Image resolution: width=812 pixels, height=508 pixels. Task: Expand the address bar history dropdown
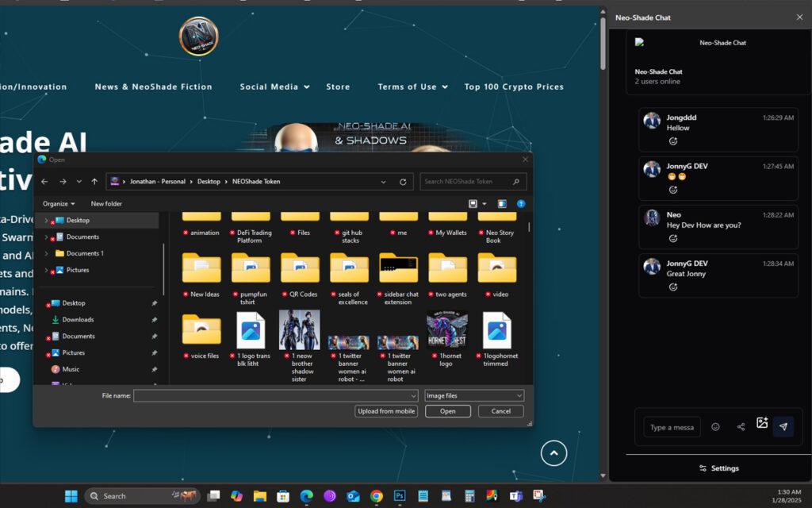pos(383,182)
